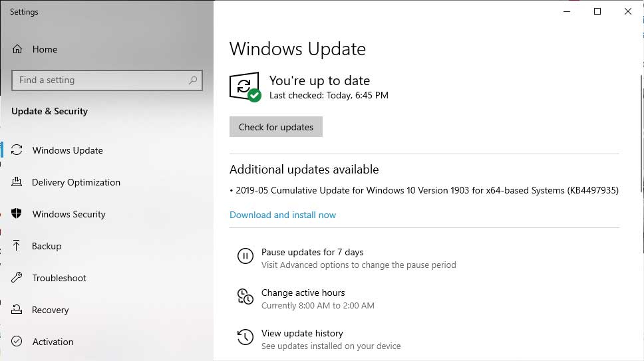The width and height of the screenshot is (644, 361).
Task: Open View update history
Action: (x=302, y=334)
